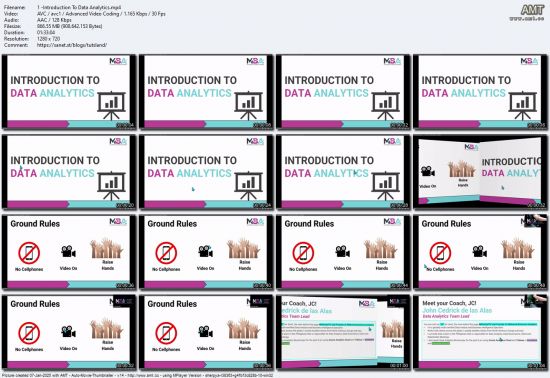Open the first Ground Rules thumbnail in the bottom row
This screenshot has width=550, height=378.
point(69,332)
